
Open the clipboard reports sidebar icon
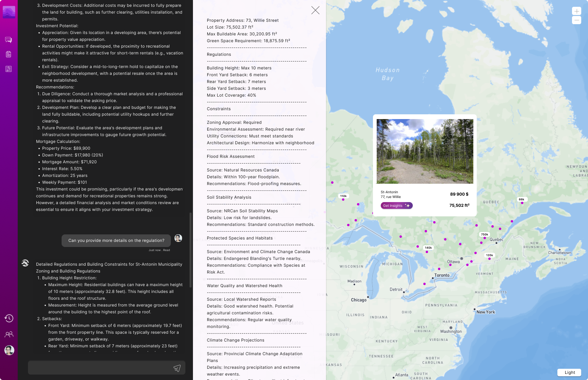[9, 54]
